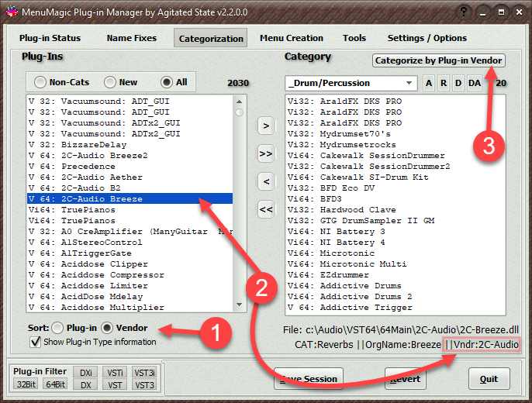Viewport: 532px width, 403px height.
Task: Click the double left arrow remove-all button
Action: pos(266,209)
